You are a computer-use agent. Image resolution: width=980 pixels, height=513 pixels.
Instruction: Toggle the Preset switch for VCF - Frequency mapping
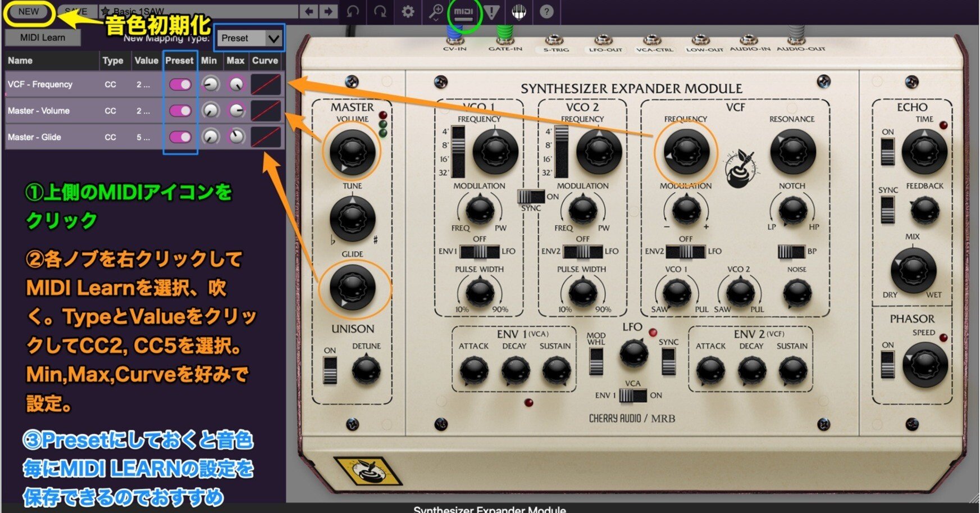pos(180,84)
